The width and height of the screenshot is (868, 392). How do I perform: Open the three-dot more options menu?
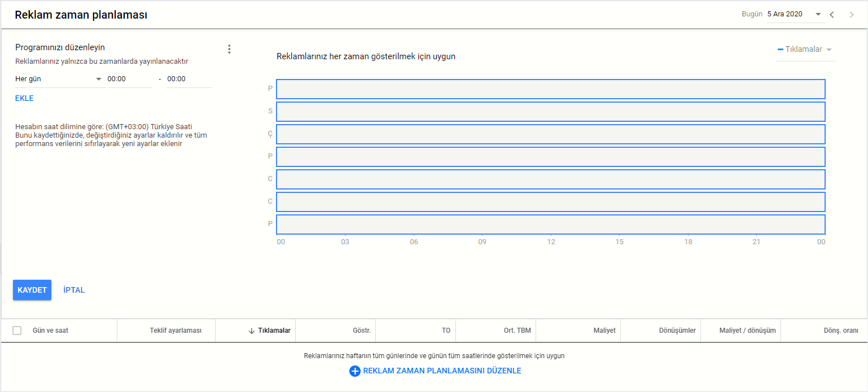[229, 49]
